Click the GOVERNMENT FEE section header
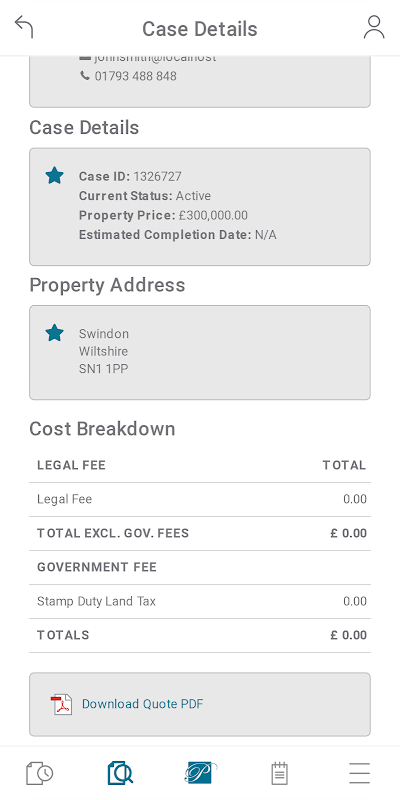This screenshot has width=400, height=800. (x=97, y=567)
